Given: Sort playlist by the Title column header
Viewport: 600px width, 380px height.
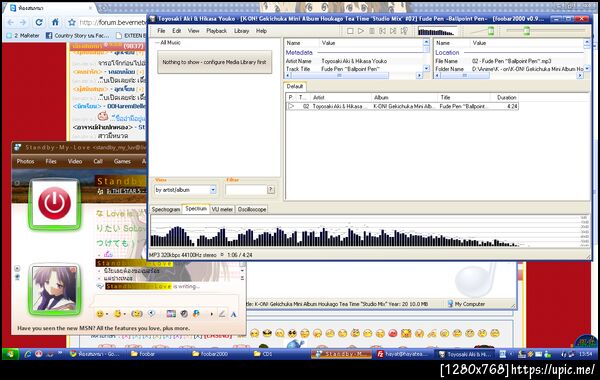Looking at the screenshot, I should 464,98.
